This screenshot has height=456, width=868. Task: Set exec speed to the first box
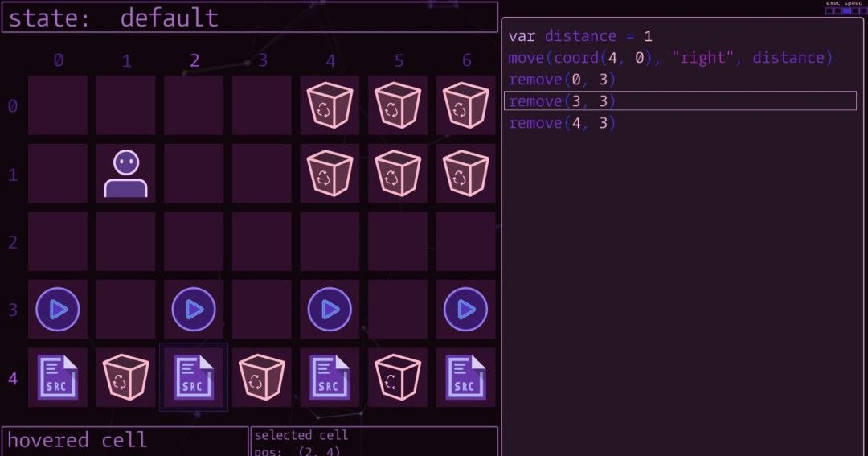tap(829, 11)
